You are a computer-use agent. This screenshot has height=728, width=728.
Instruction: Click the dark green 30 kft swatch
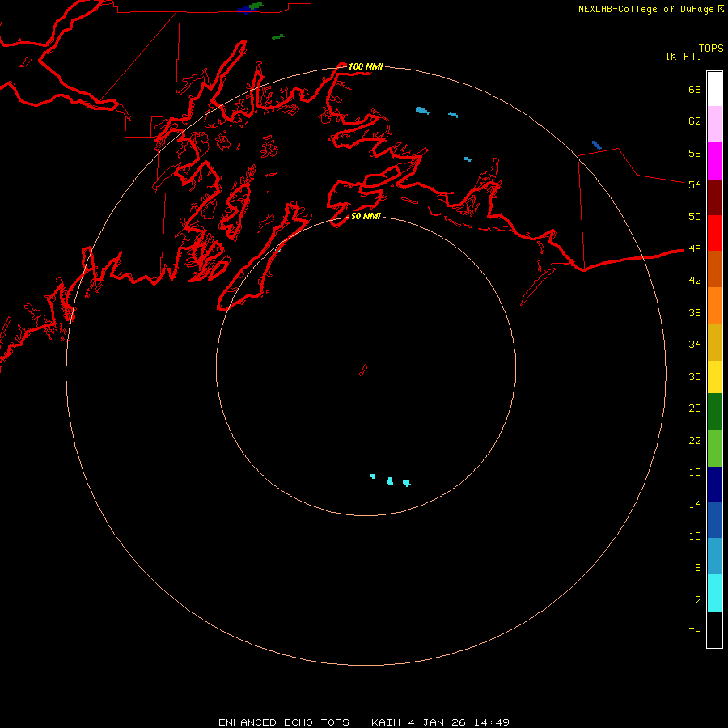pyautogui.click(x=714, y=412)
